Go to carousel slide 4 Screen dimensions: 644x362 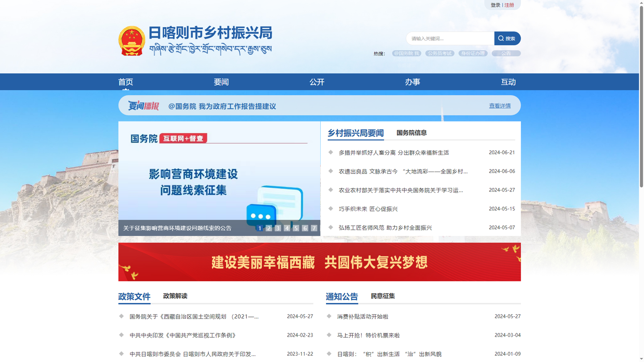(287, 228)
